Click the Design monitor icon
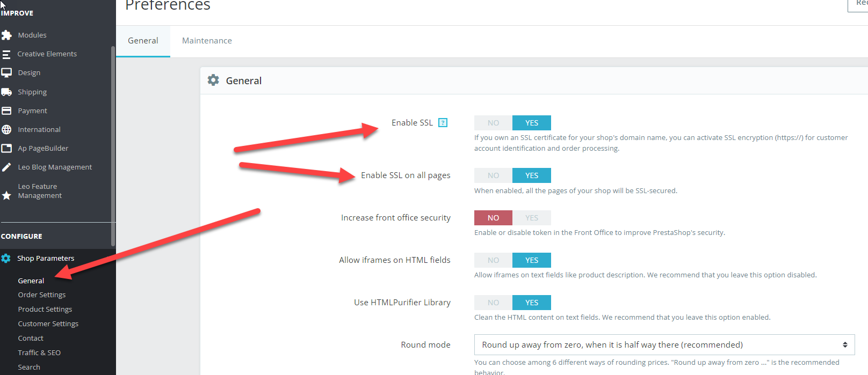The image size is (868, 375). click(6, 72)
